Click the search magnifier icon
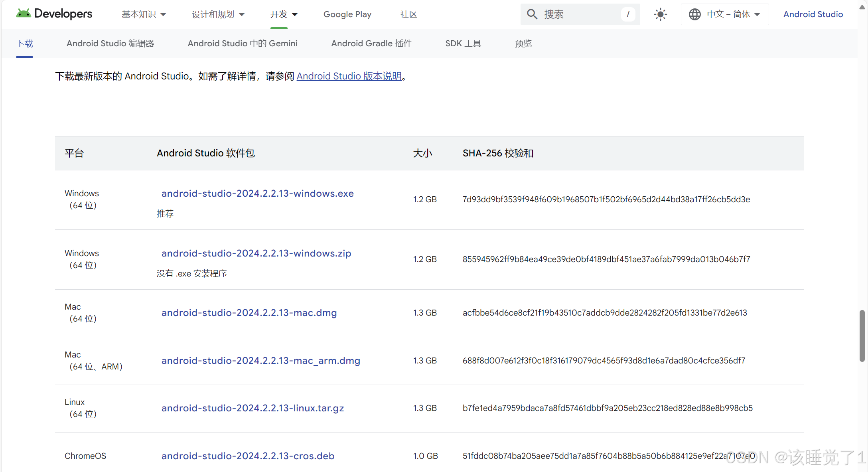 pyautogui.click(x=532, y=14)
